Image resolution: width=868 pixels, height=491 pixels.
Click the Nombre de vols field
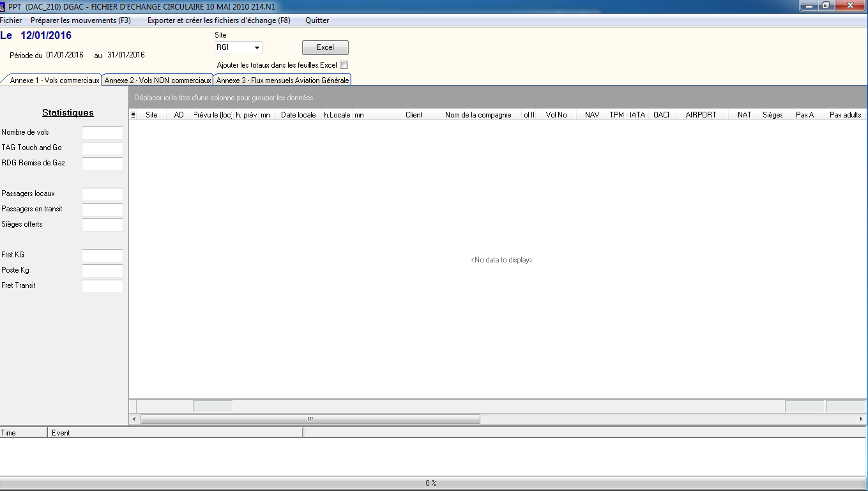pos(102,133)
